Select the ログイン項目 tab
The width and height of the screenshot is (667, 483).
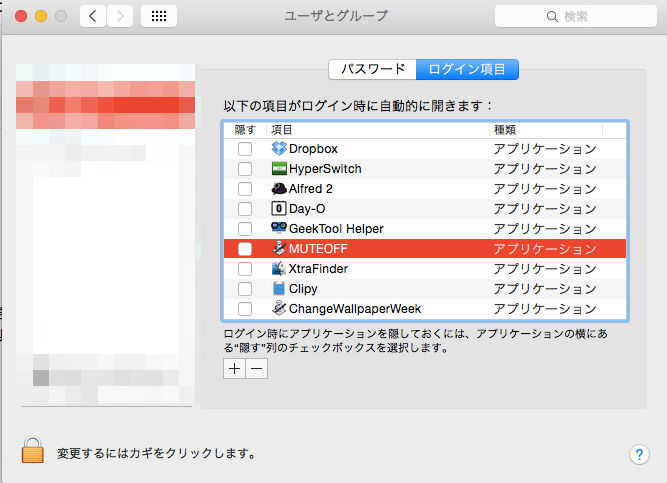[467, 69]
